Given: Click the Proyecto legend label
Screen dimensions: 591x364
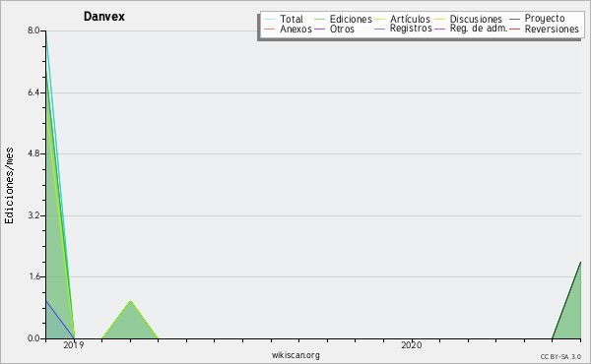Looking at the screenshot, I should (x=545, y=19).
